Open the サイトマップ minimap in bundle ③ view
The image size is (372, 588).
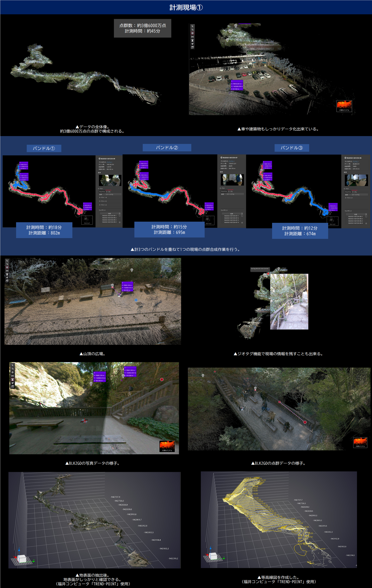pyautogui.click(x=333, y=221)
